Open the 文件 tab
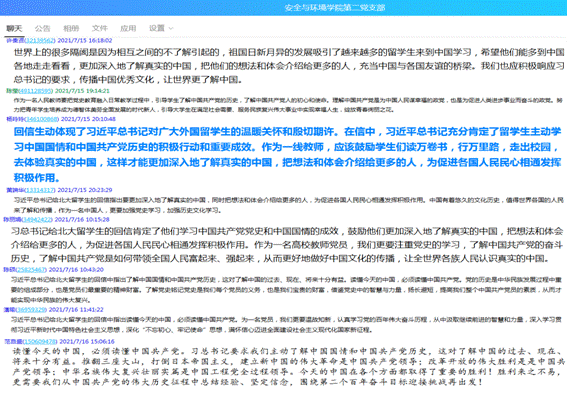The image size is (567, 393). click(x=99, y=28)
